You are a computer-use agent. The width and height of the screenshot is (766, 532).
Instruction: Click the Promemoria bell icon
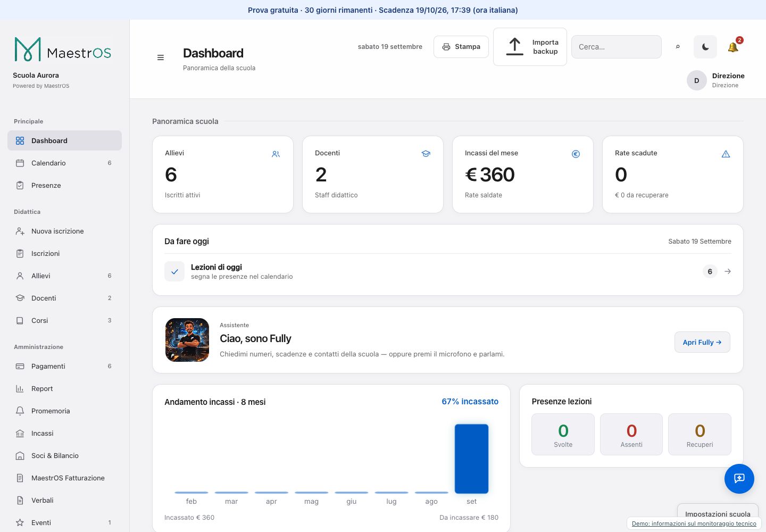(20, 411)
